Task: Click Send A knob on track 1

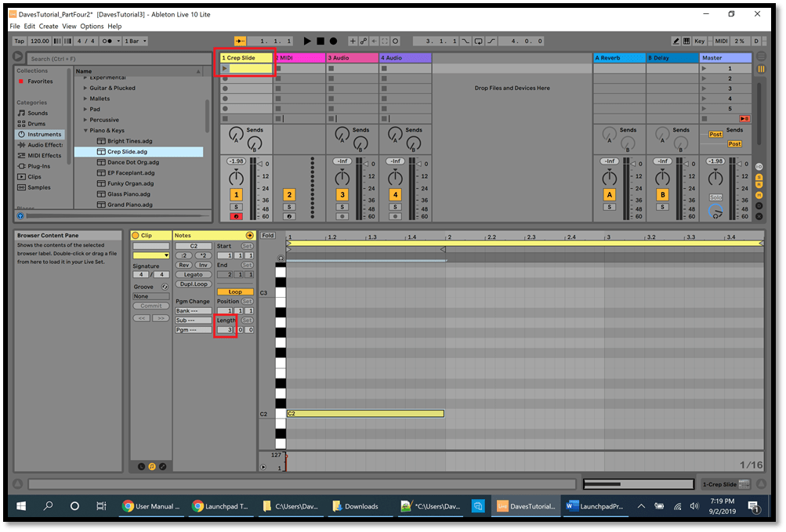Action: pos(236,134)
